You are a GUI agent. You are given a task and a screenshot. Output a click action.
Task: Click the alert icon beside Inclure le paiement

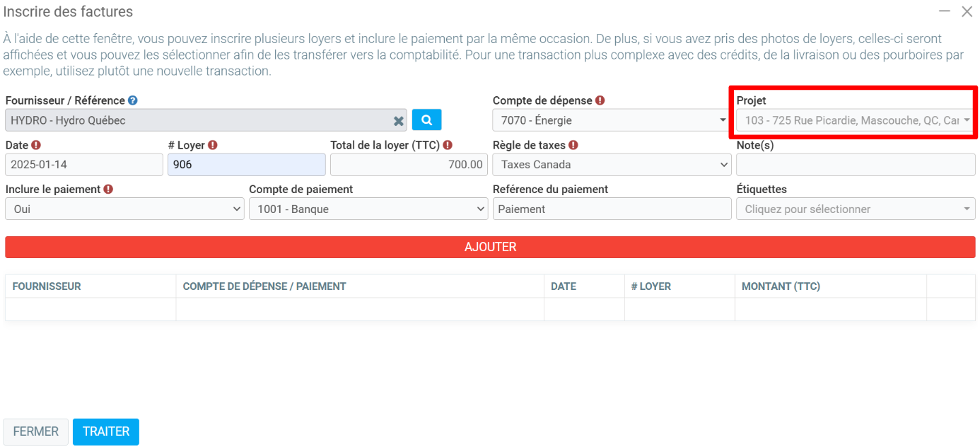click(108, 190)
